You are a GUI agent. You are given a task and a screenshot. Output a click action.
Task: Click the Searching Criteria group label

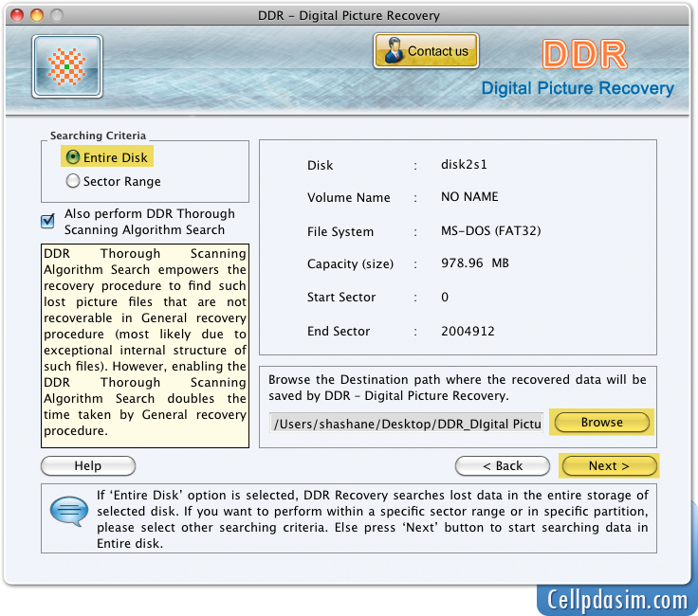(98, 136)
